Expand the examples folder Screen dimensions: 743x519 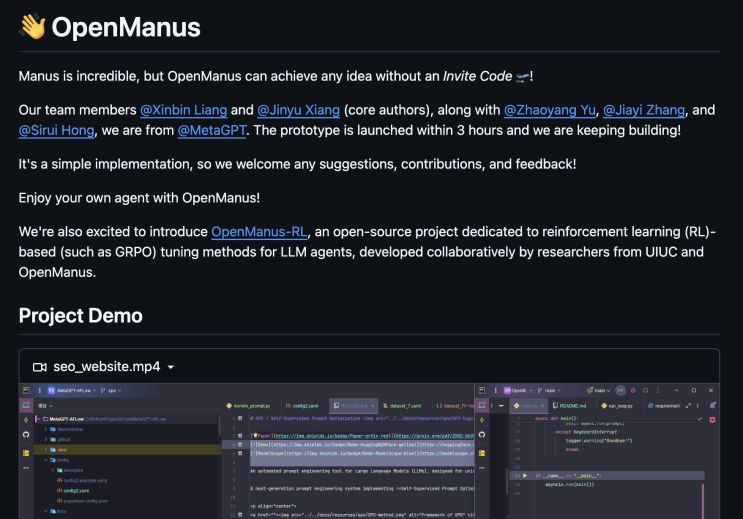click(53, 470)
